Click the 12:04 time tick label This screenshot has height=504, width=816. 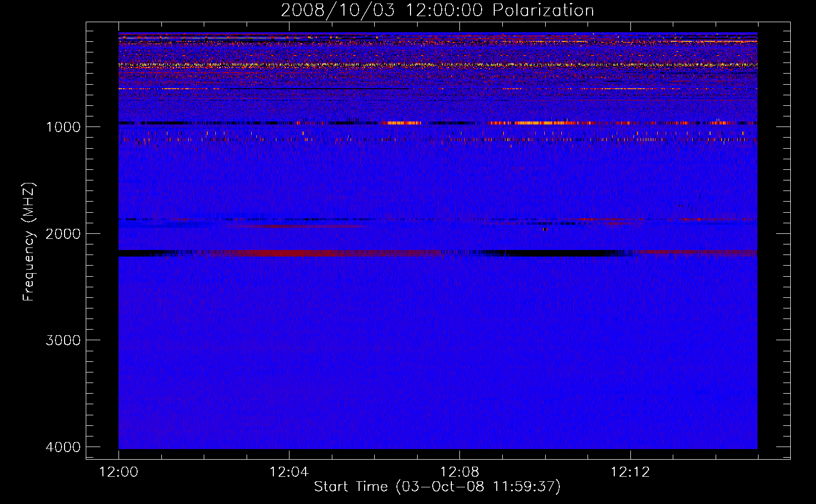(289, 472)
